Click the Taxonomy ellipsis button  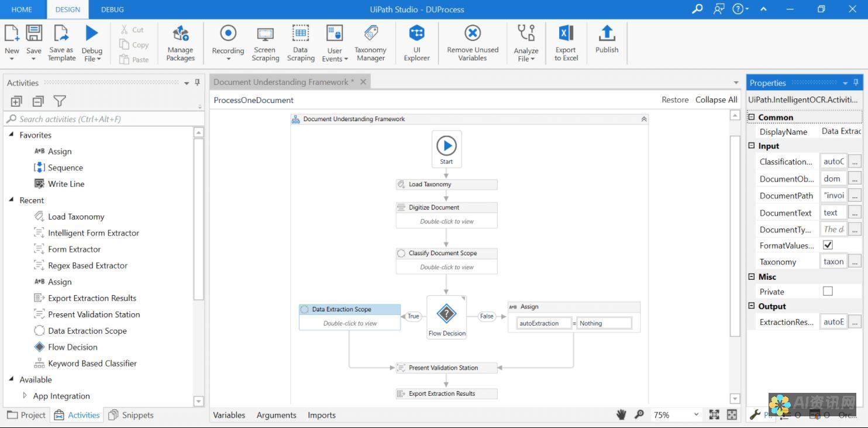pos(855,261)
